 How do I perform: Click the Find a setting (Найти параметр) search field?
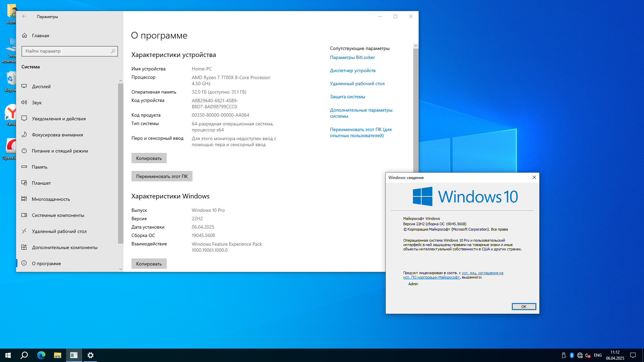point(67,51)
